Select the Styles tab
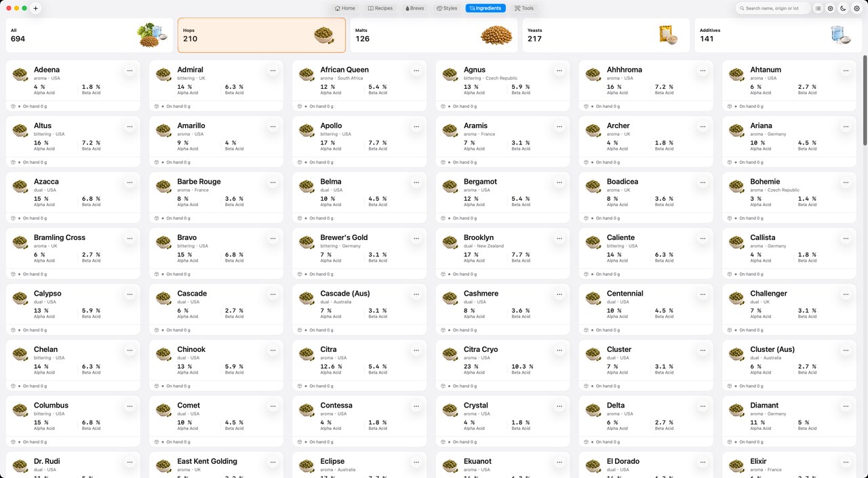Viewport: 868px width, 478px height. click(x=447, y=8)
